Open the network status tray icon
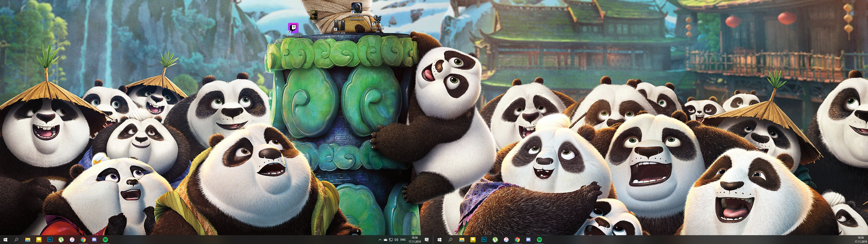This screenshot has width=868, height=244. [x=391, y=240]
